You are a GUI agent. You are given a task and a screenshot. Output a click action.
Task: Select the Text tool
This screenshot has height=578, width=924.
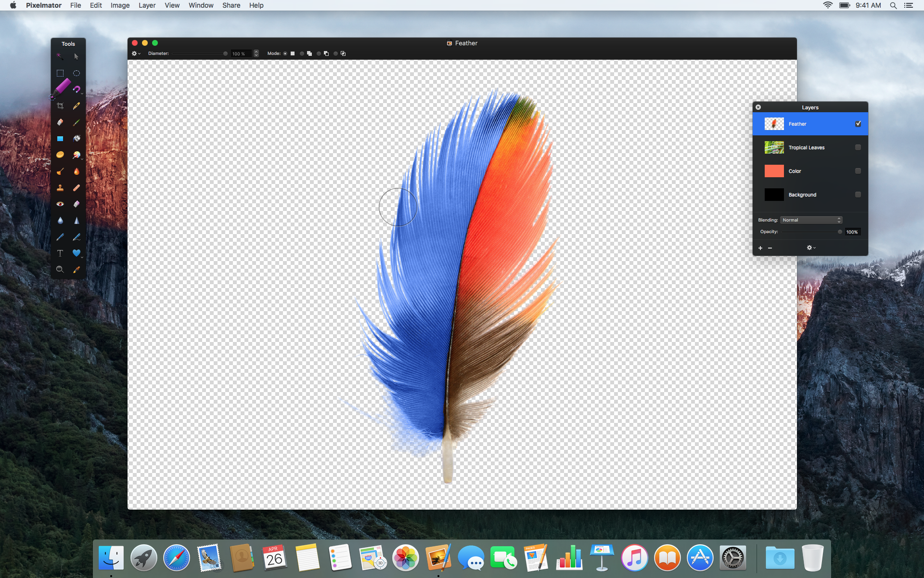(59, 253)
